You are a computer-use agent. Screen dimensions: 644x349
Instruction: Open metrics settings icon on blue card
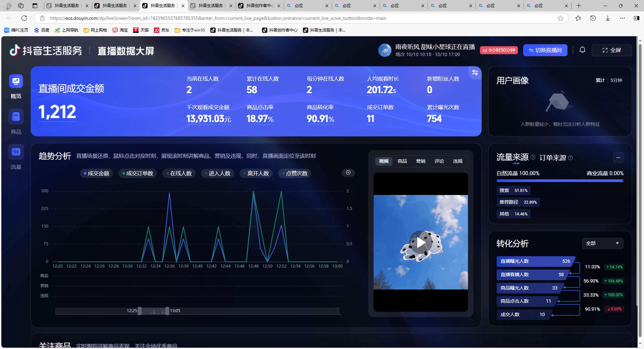475,72
